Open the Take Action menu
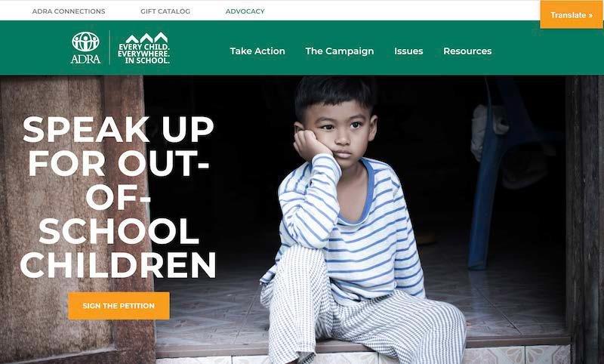 pyautogui.click(x=257, y=51)
